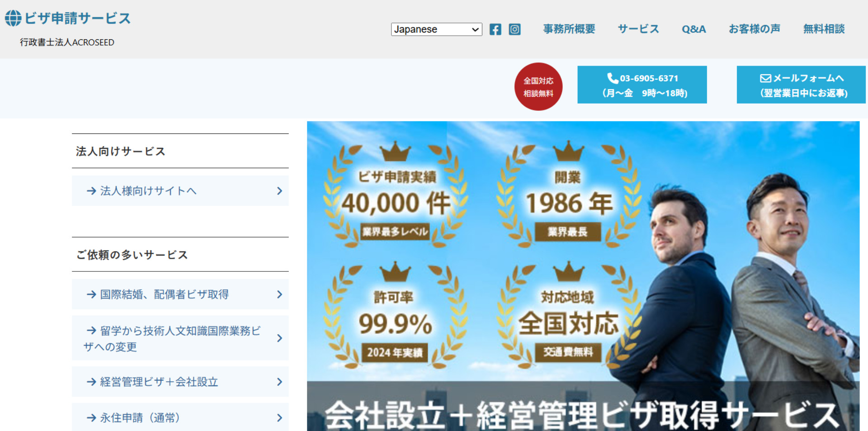Viewport: 868px width, 431px height.
Task: Open the サービス menu item
Action: click(638, 29)
